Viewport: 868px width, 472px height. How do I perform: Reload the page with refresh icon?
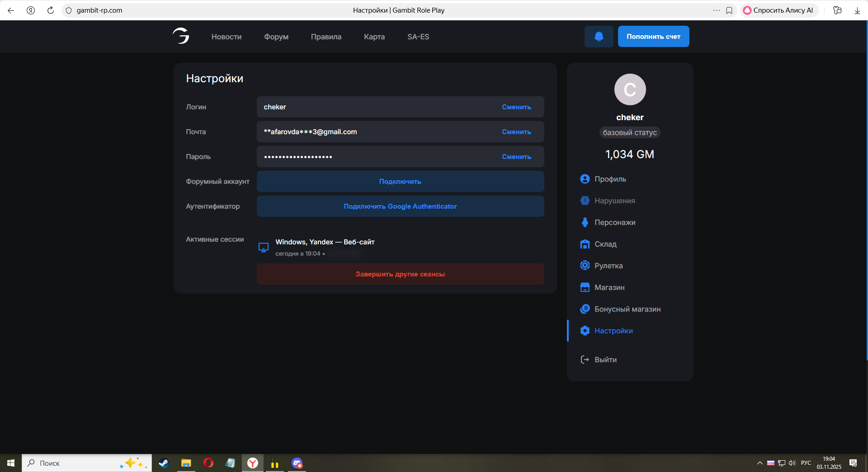click(x=51, y=10)
